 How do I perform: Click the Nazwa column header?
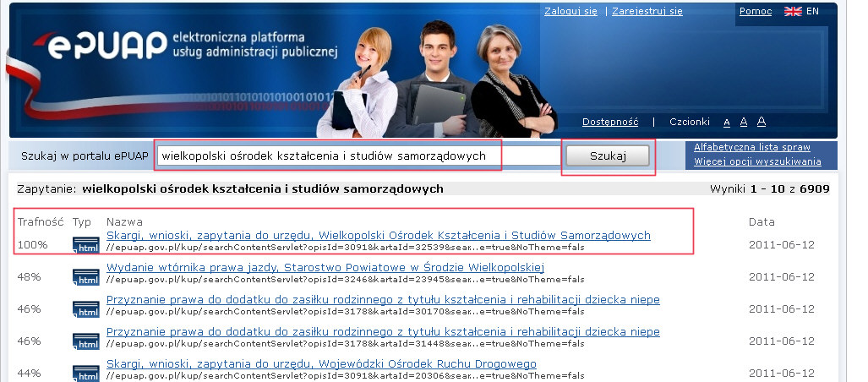[124, 222]
